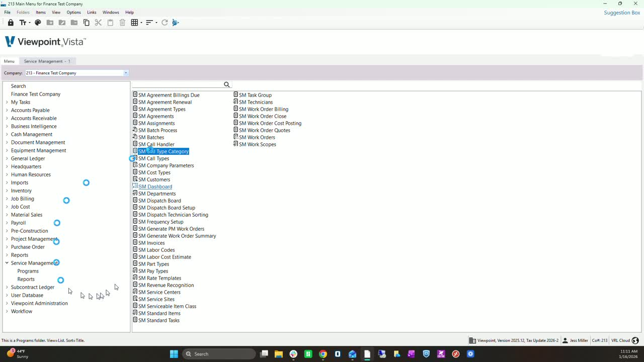Click the paste clipboard icon
This screenshot has height=362, width=644.
110,23
